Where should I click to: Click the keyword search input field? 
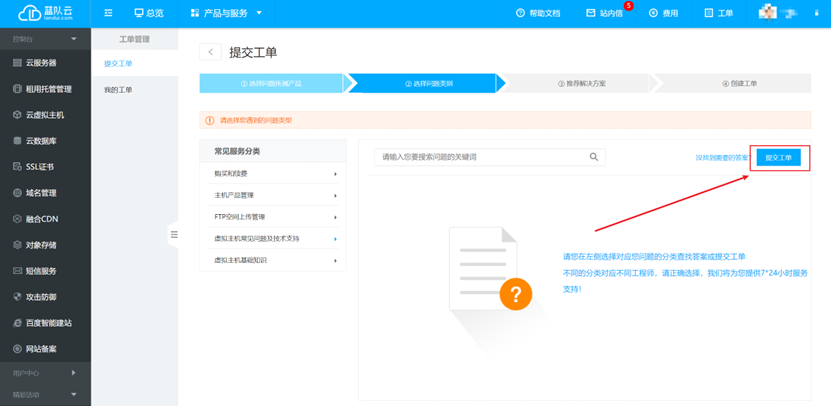(x=480, y=157)
